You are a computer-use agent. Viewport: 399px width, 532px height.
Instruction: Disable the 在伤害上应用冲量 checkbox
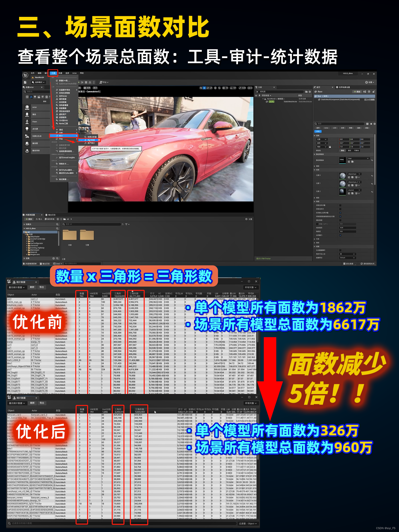340,213
